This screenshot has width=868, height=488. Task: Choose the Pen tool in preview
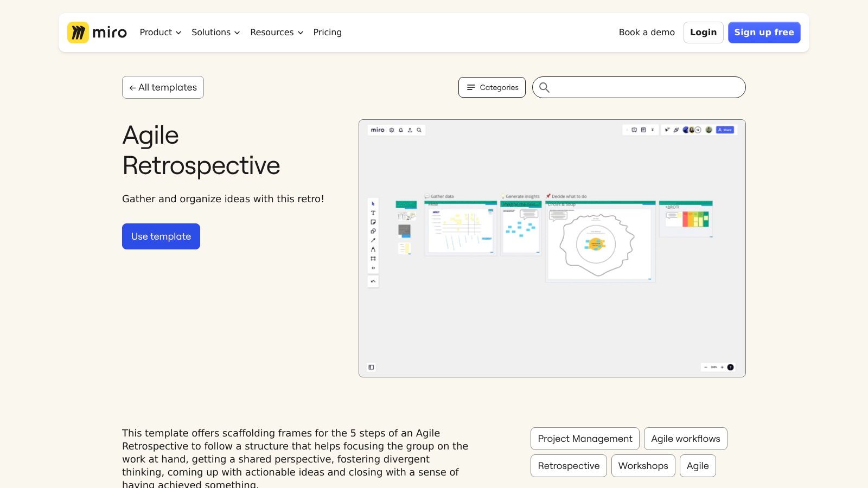click(373, 249)
